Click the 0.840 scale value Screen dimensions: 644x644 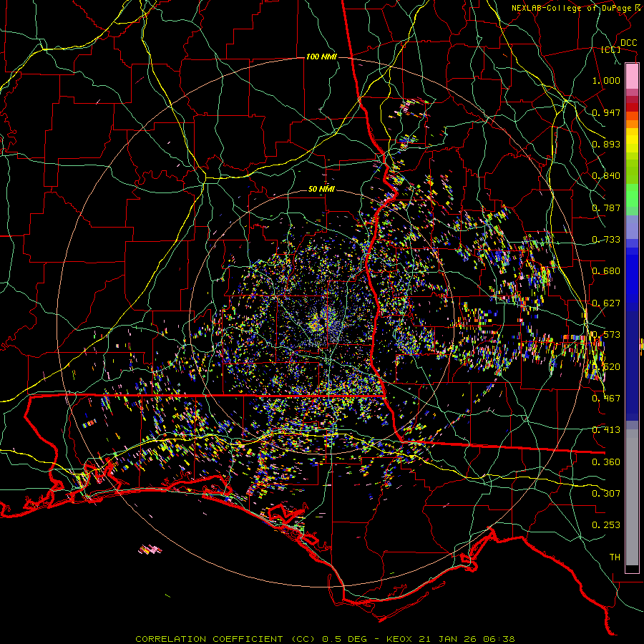click(606, 176)
